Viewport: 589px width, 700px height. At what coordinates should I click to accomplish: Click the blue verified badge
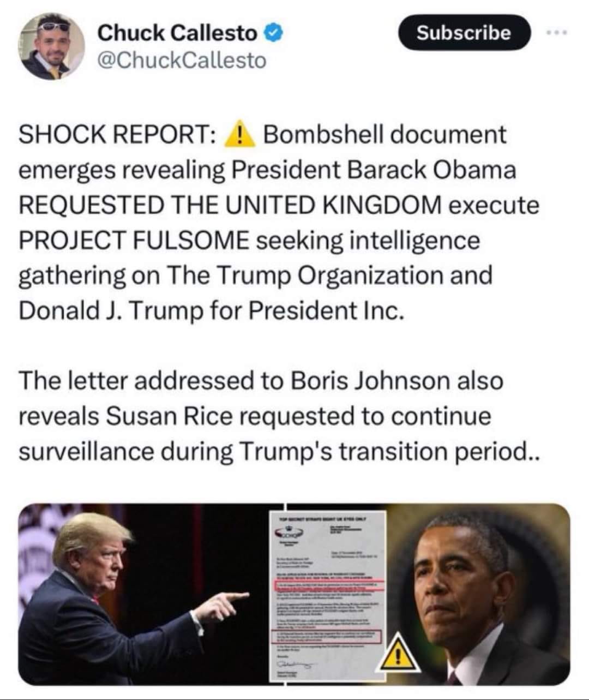273,34
